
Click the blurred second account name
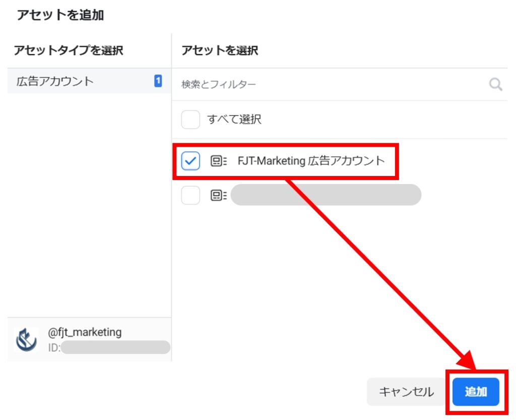pyautogui.click(x=326, y=195)
